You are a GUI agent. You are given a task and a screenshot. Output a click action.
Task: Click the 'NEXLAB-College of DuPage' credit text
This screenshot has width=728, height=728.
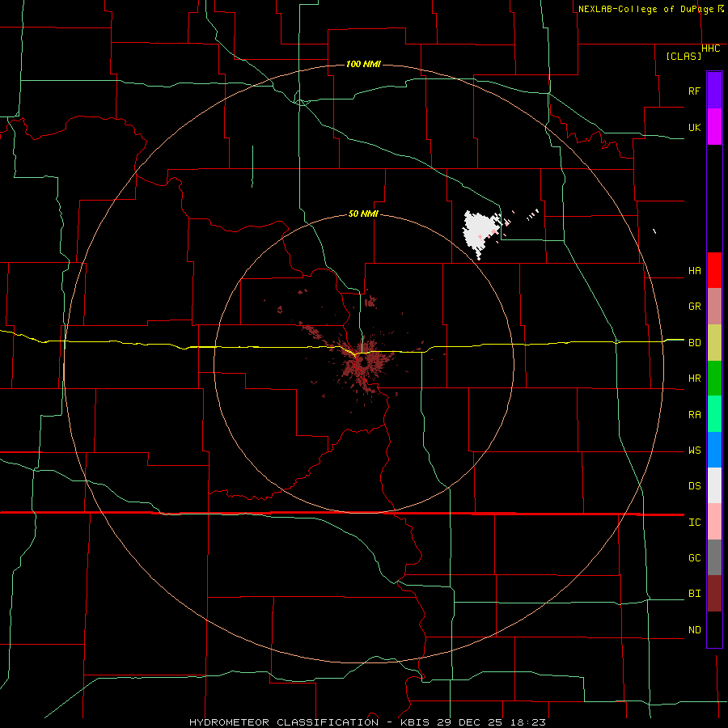(x=645, y=9)
